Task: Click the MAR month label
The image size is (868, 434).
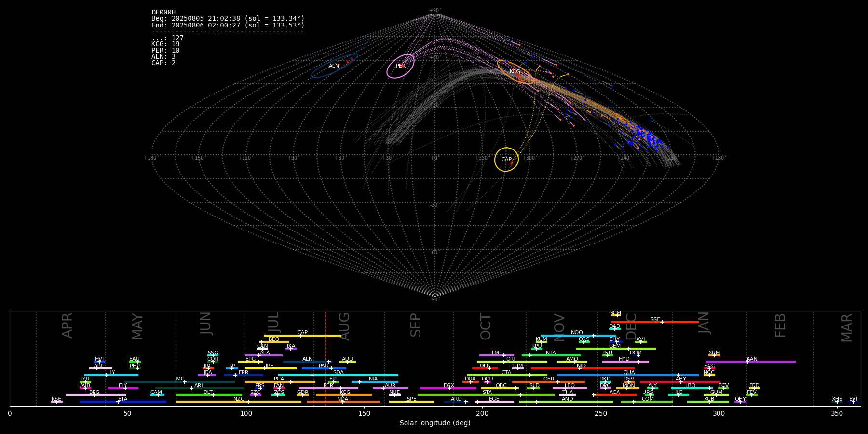Action: coord(847,328)
